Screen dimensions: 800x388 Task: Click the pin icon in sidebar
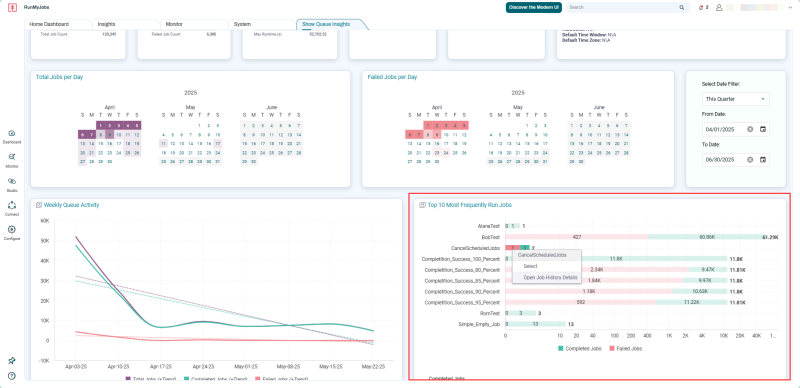point(12,361)
